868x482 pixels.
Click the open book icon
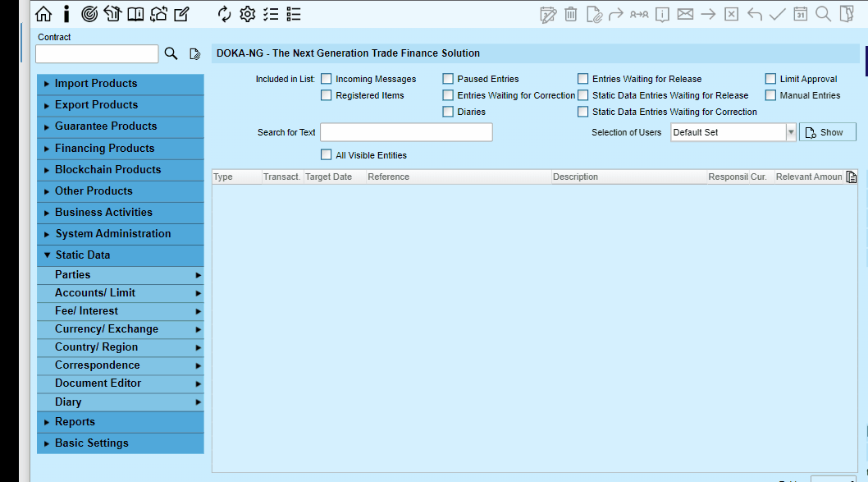pos(135,14)
